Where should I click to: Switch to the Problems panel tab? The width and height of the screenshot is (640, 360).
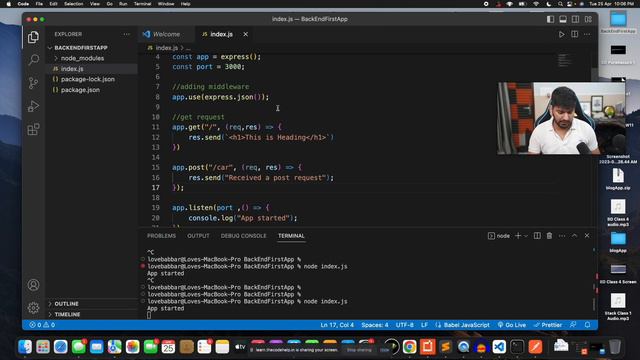point(161,236)
